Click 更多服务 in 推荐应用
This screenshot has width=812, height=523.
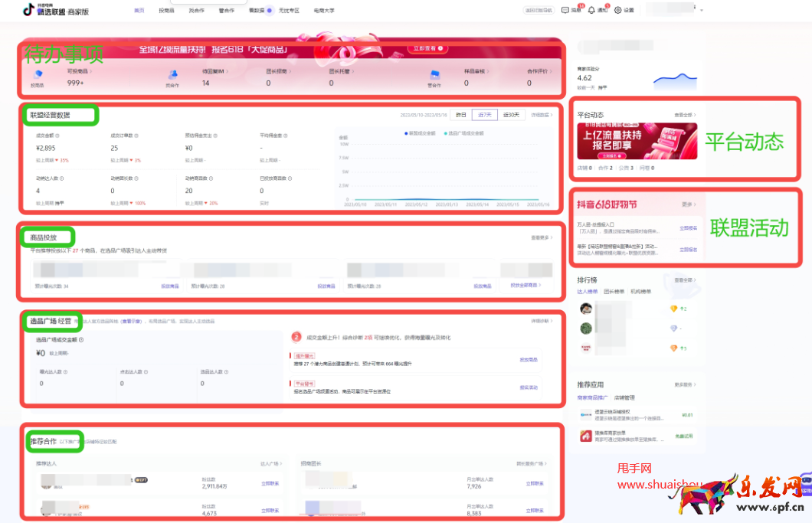[x=685, y=384]
